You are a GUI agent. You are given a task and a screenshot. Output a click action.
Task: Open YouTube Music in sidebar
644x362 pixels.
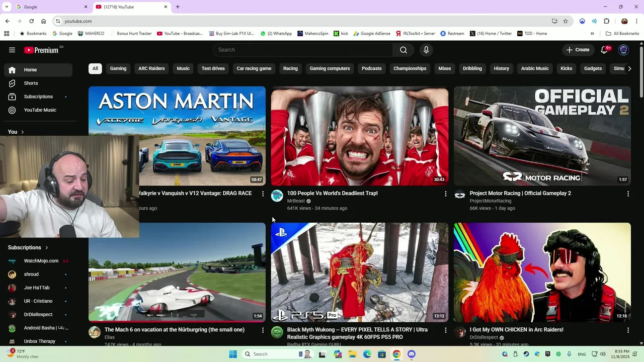pyautogui.click(x=38, y=110)
